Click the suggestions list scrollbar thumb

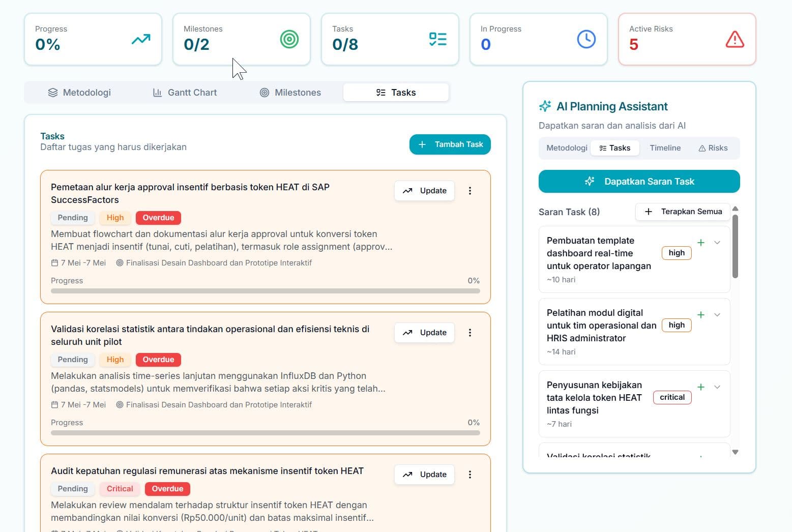[x=735, y=246]
